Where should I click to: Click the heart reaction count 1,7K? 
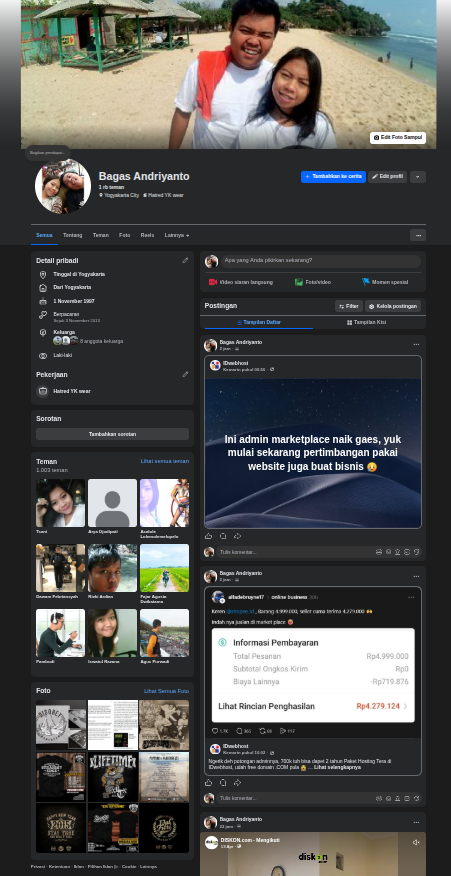click(x=220, y=731)
